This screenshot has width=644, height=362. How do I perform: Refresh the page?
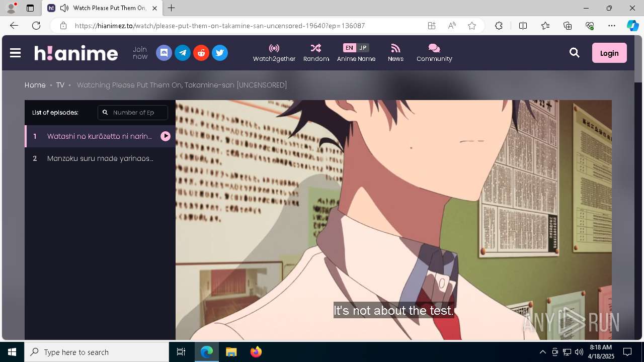36,26
